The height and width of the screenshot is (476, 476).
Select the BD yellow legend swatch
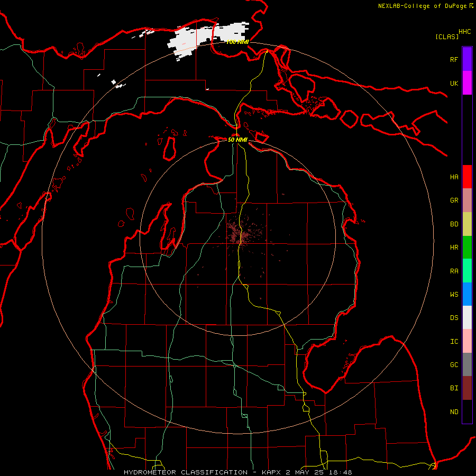click(x=467, y=224)
